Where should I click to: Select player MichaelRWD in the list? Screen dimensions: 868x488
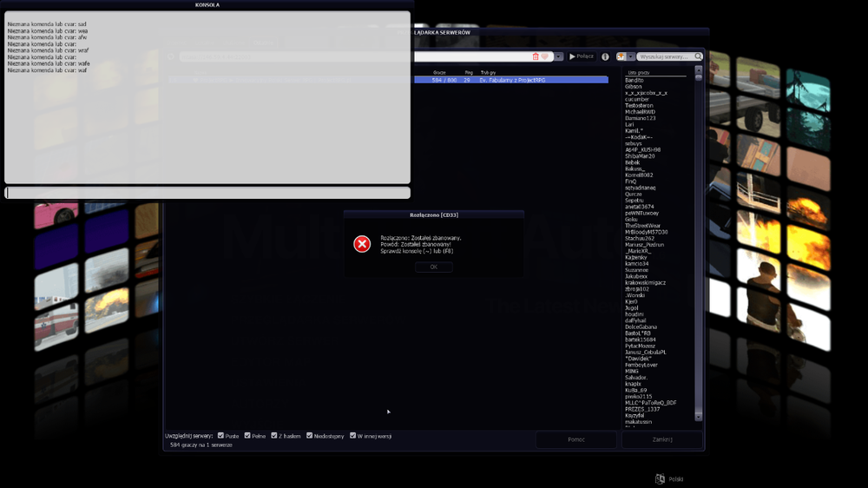[640, 112]
